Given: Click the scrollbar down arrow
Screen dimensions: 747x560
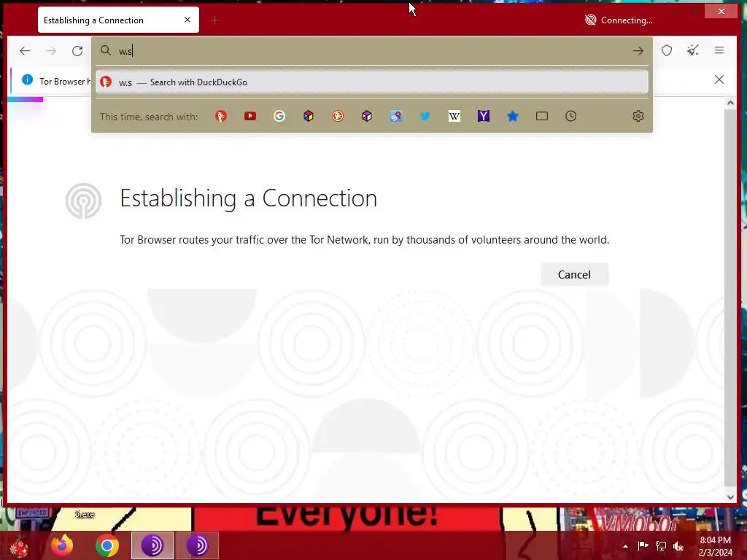Looking at the screenshot, I should pyautogui.click(x=730, y=497).
